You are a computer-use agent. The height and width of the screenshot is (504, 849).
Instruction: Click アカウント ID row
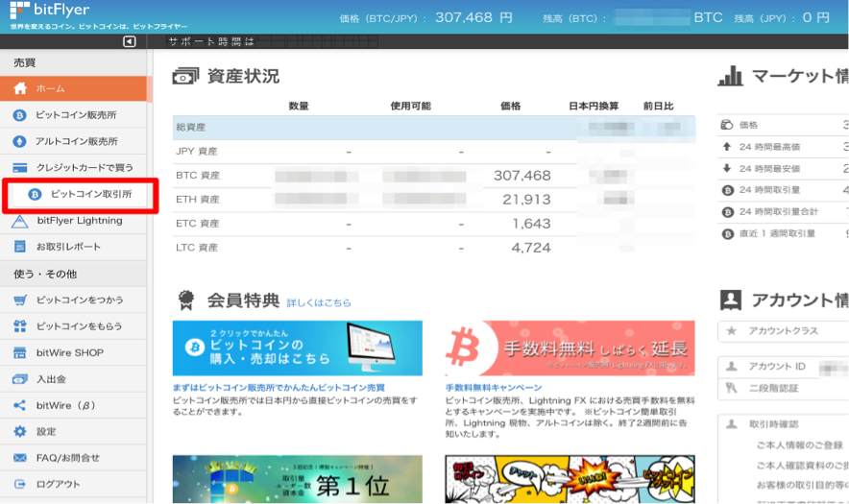[783, 367]
